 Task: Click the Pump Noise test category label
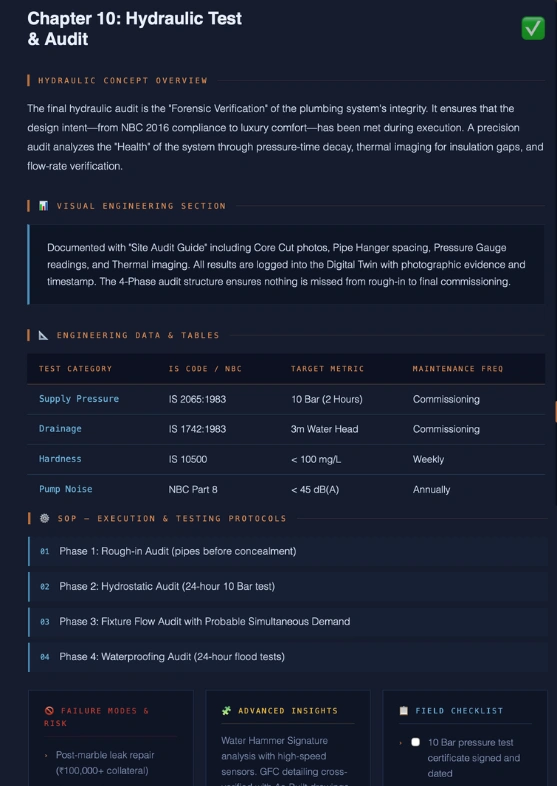pyautogui.click(x=66, y=489)
